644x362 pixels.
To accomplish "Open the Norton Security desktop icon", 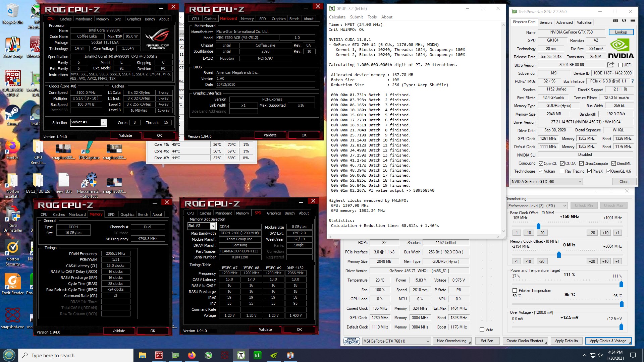I will pyautogui.click(x=13, y=254).
